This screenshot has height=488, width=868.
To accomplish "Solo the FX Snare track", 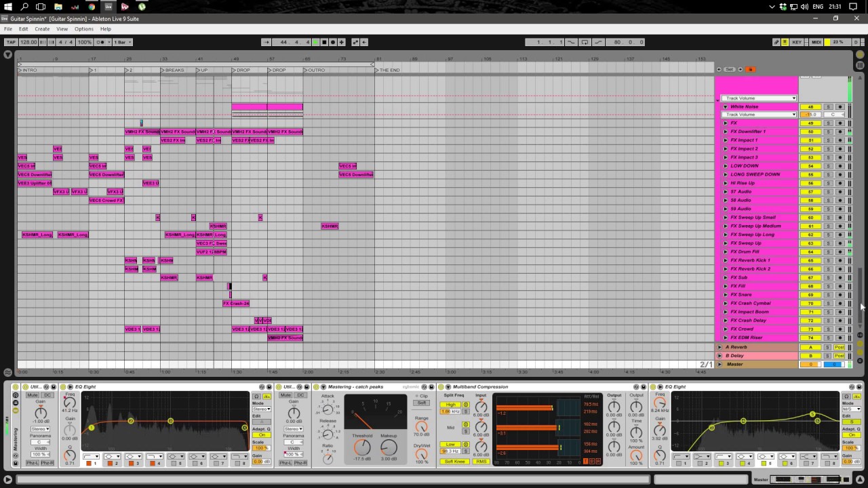I will point(828,295).
